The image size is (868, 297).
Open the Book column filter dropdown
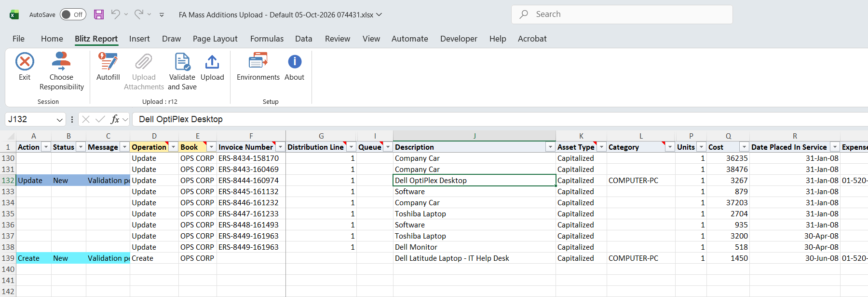(211, 147)
